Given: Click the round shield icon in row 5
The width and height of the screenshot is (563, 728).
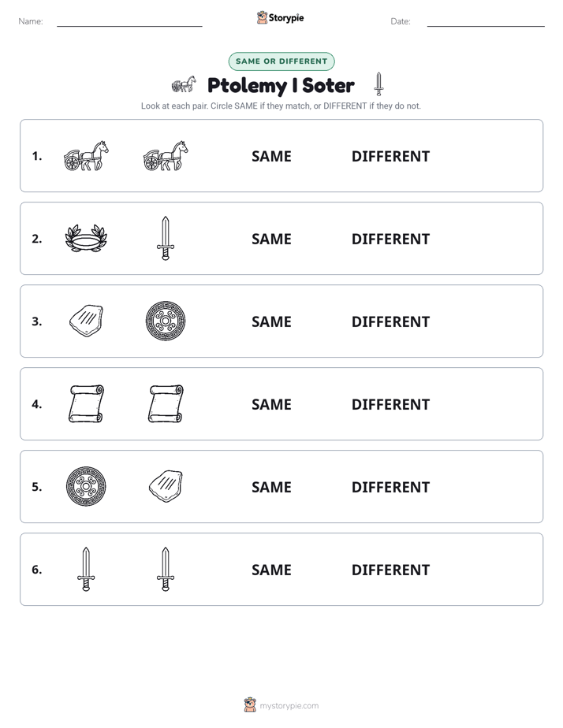Looking at the screenshot, I should point(86,487).
